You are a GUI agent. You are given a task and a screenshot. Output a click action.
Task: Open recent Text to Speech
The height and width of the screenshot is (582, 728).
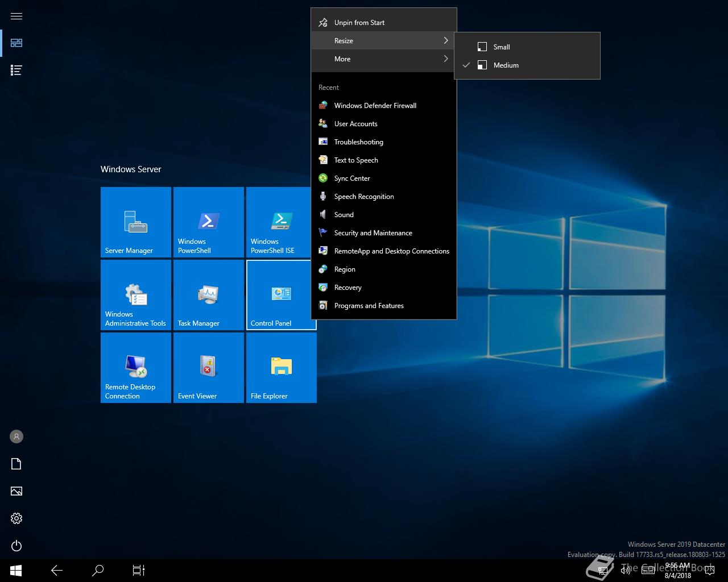[384, 160]
